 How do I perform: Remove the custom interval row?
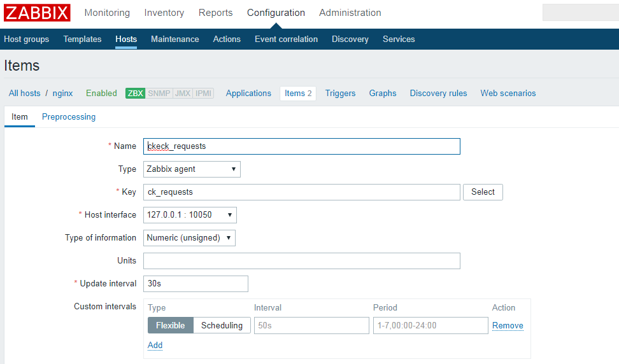tap(508, 325)
